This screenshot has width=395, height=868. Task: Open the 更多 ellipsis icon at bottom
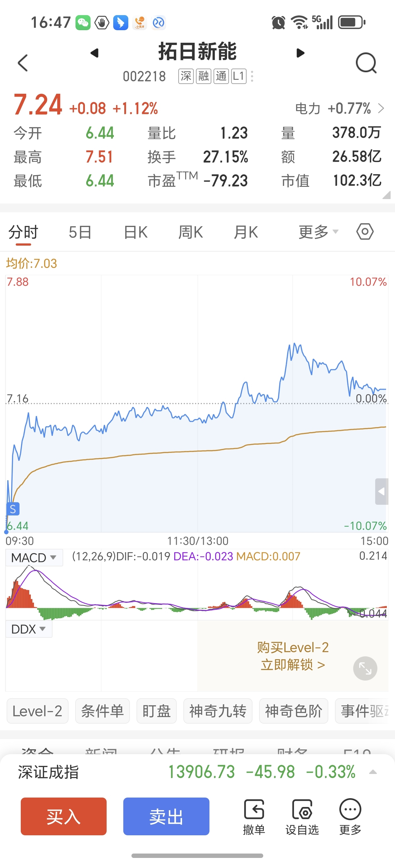pos(350,816)
